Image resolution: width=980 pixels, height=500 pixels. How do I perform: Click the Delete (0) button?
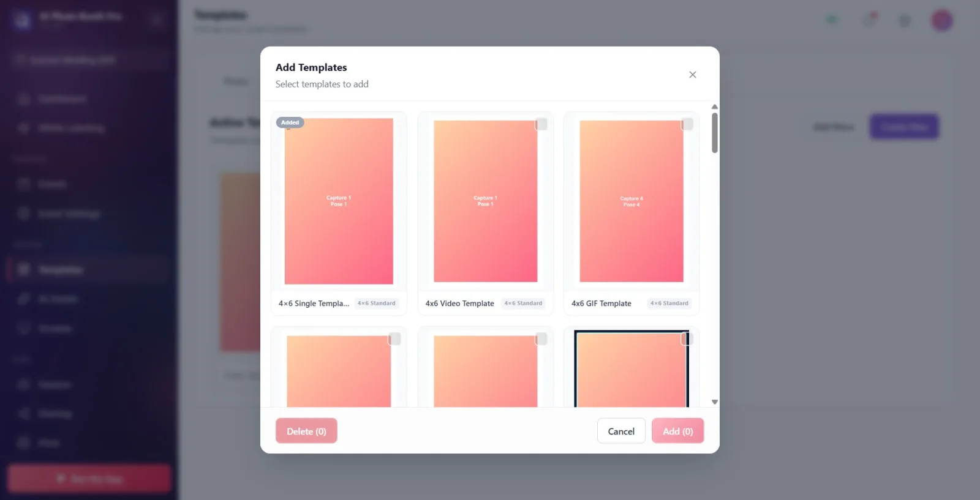click(x=306, y=431)
